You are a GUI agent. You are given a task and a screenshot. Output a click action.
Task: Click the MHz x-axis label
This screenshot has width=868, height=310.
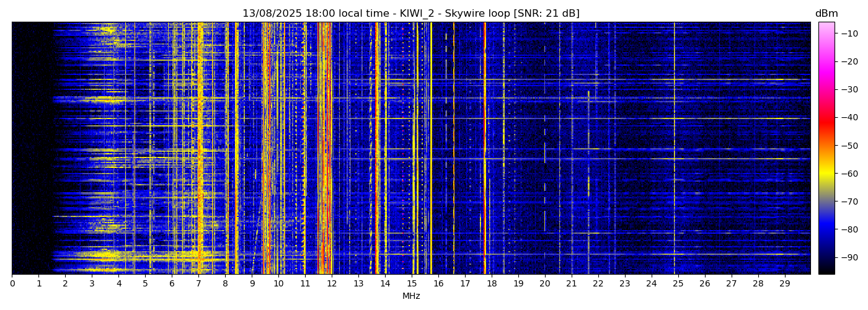410,296
